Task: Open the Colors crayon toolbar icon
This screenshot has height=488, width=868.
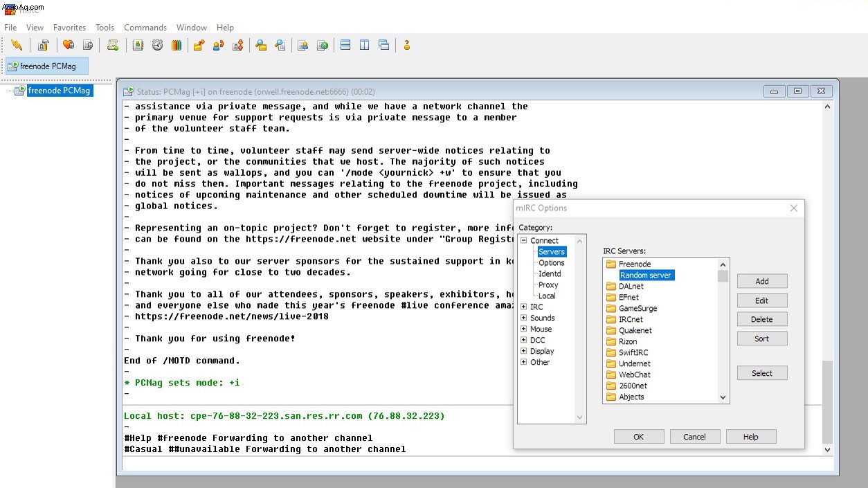Action: 177,46
